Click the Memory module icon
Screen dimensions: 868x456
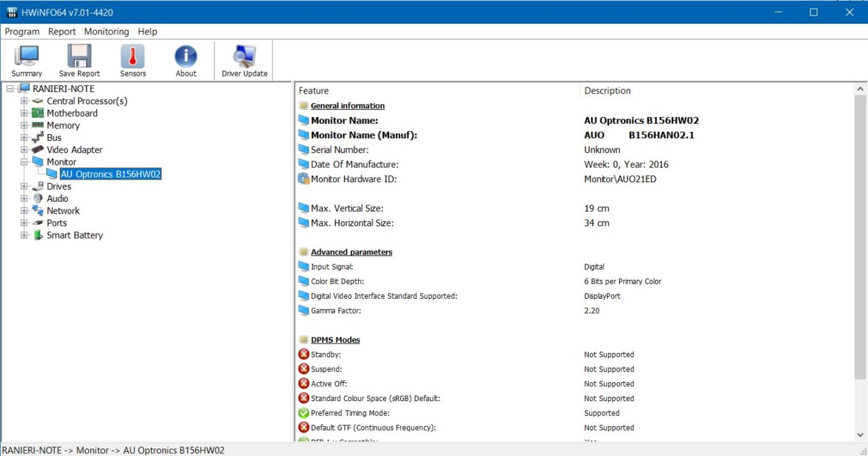pos(37,125)
